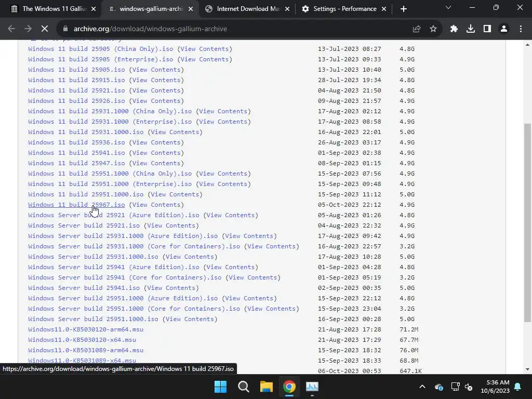The width and height of the screenshot is (532, 399).
Task: Click OneDrive cloud tray icon
Action: (438, 387)
